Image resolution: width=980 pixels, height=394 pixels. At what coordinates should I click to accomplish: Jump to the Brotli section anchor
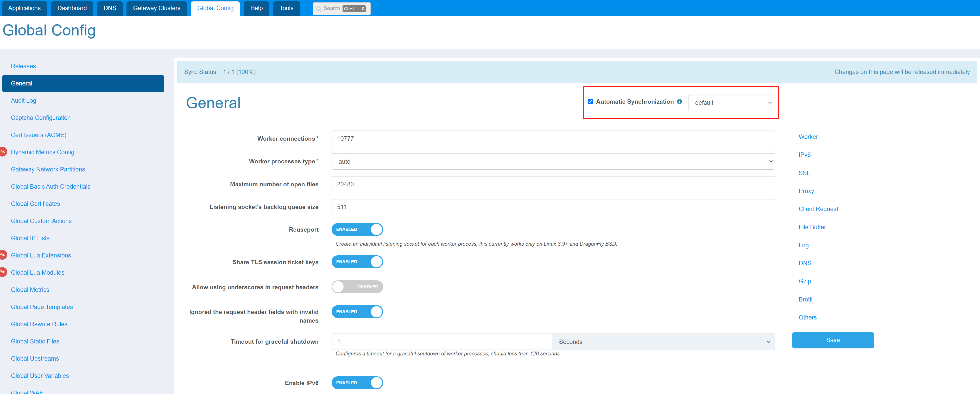(805, 299)
